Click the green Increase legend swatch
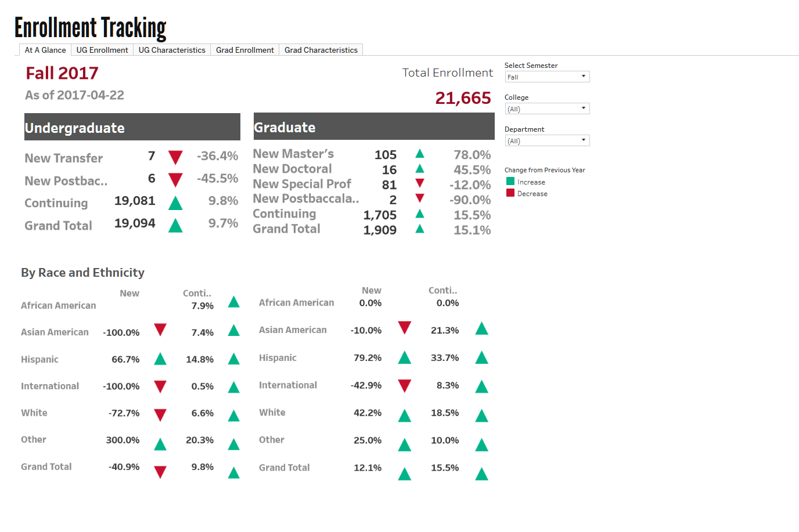Viewport: 799px width, 532px height. pyautogui.click(x=510, y=182)
